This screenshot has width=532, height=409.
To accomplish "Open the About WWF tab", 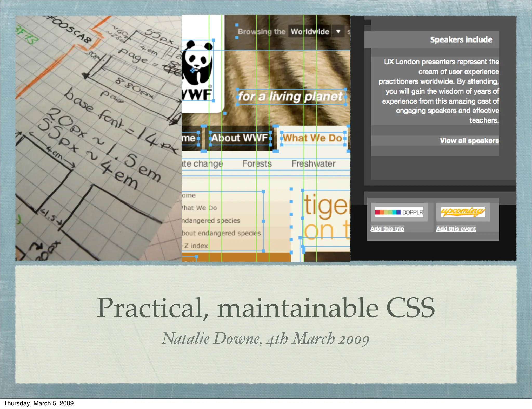I will (239, 138).
